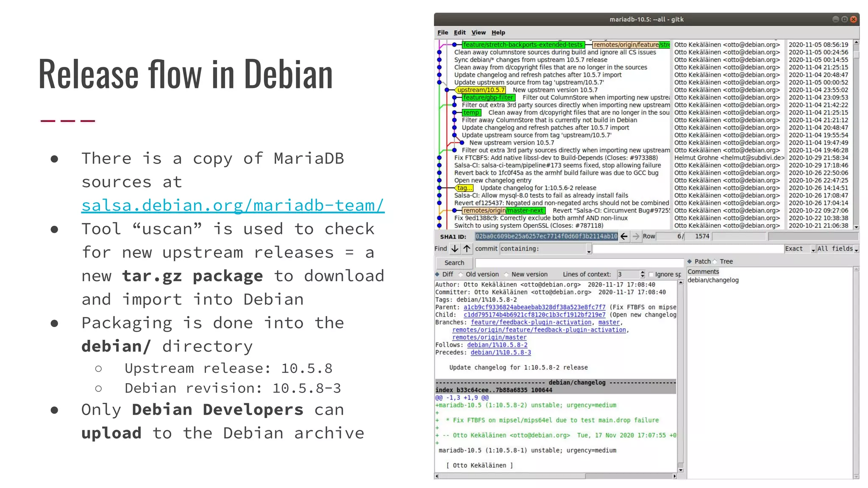Select feature/stretch-backports-extended-tests branch label

(523, 44)
